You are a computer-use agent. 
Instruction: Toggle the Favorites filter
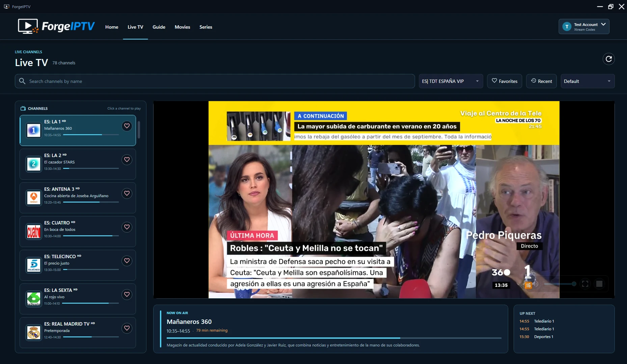point(505,81)
